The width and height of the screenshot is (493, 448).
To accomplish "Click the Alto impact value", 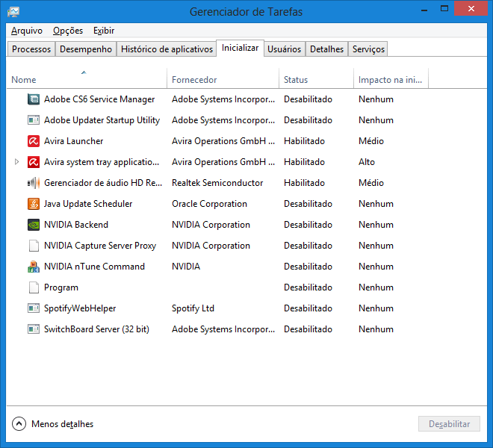I will coord(367,162).
